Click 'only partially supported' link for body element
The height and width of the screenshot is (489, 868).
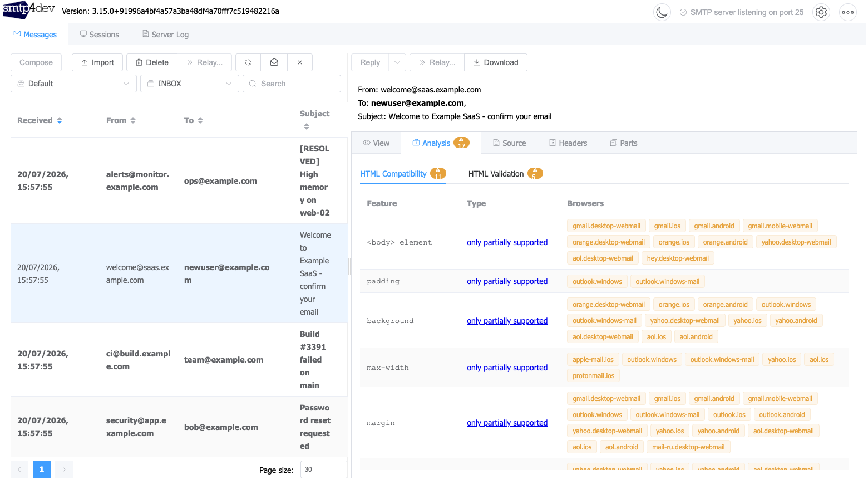[x=507, y=242]
